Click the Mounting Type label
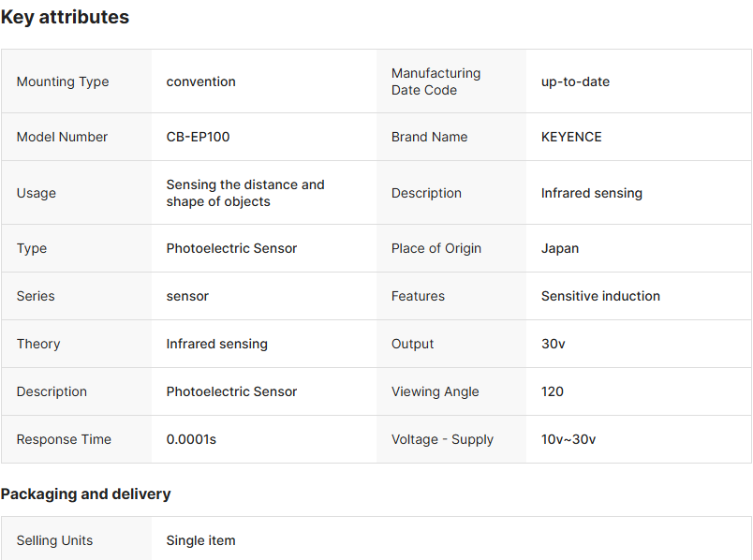This screenshot has height=560, width=753. [63, 81]
